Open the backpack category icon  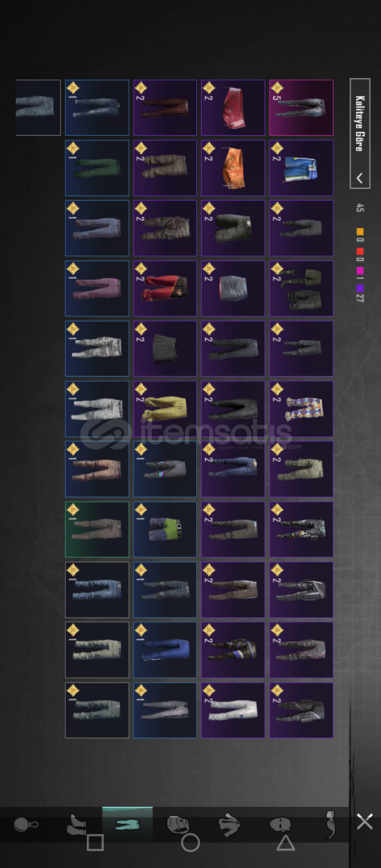(177, 825)
